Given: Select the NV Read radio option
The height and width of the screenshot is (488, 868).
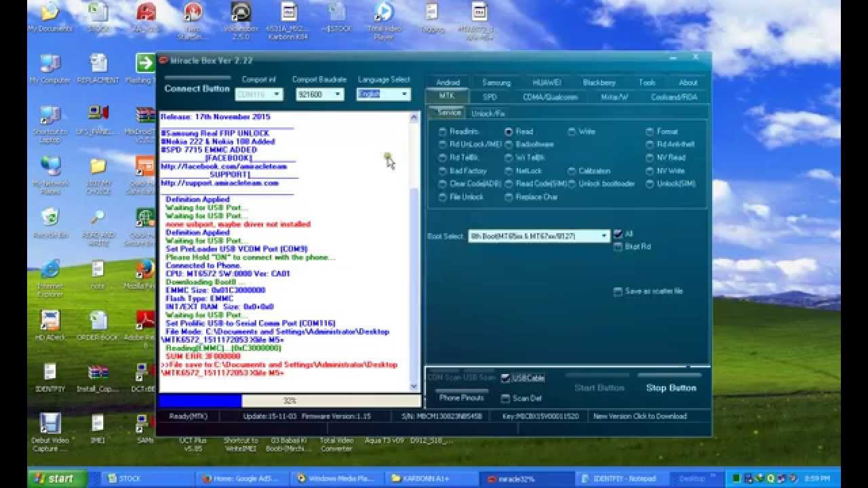Looking at the screenshot, I should pos(650,157).
